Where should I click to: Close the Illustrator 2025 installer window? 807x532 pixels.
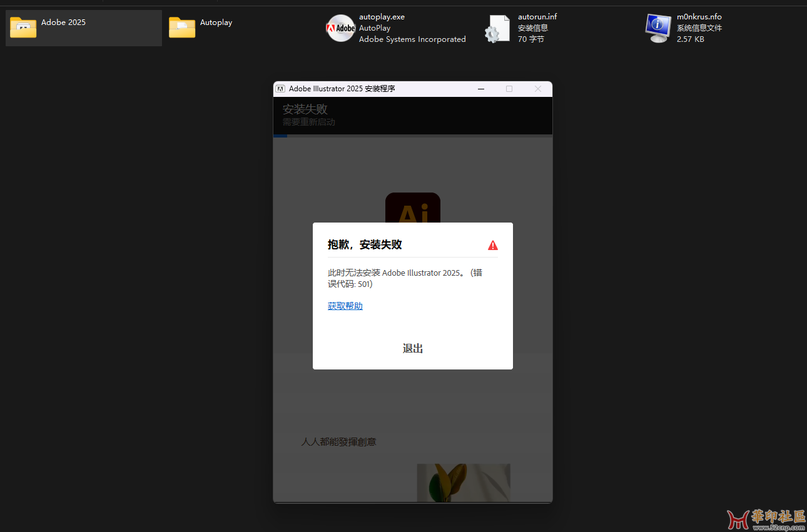(538, 89)
